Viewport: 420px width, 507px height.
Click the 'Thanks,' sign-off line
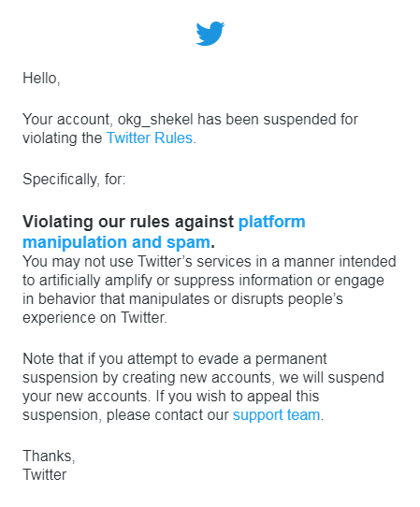click(49, 456)
